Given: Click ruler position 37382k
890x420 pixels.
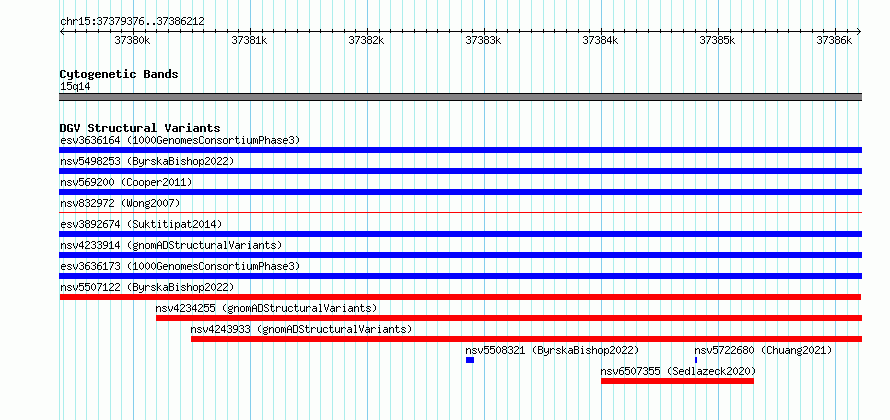Looking at the screenshot, I should [x=366, y=40].
